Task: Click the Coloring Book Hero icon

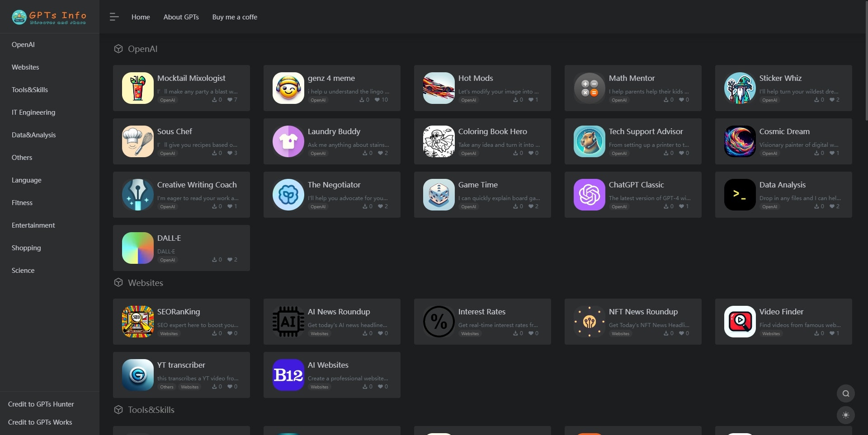Action: (x=439, y=141)
